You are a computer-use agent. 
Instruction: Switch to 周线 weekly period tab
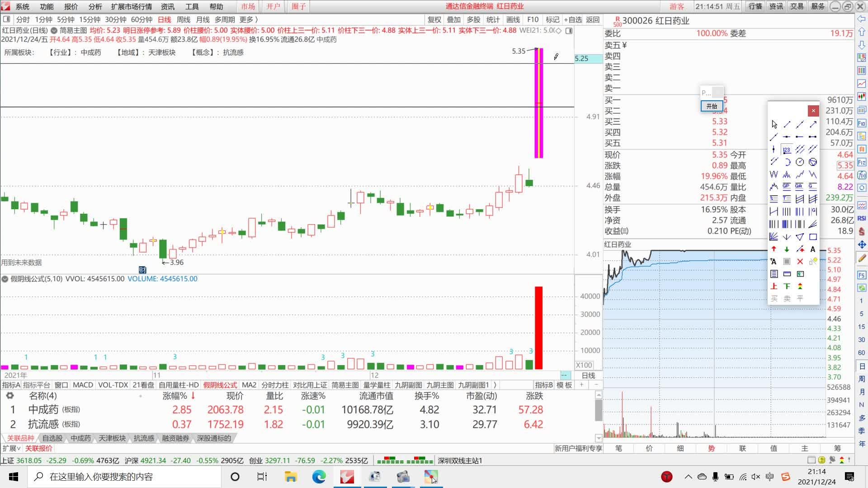point(183,19)
